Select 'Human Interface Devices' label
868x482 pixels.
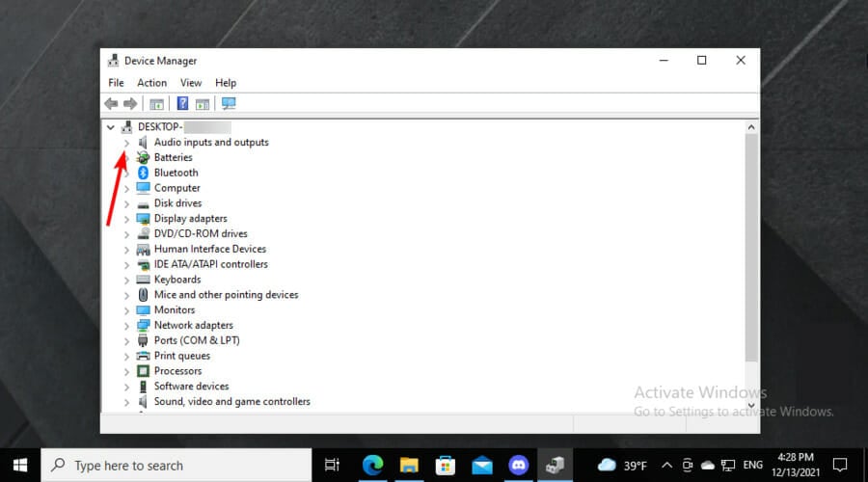click(210, 249)
